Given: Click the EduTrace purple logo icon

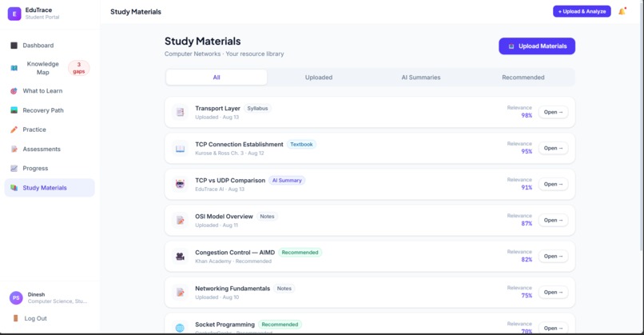Looking at the screenshot, I should 14,14.
